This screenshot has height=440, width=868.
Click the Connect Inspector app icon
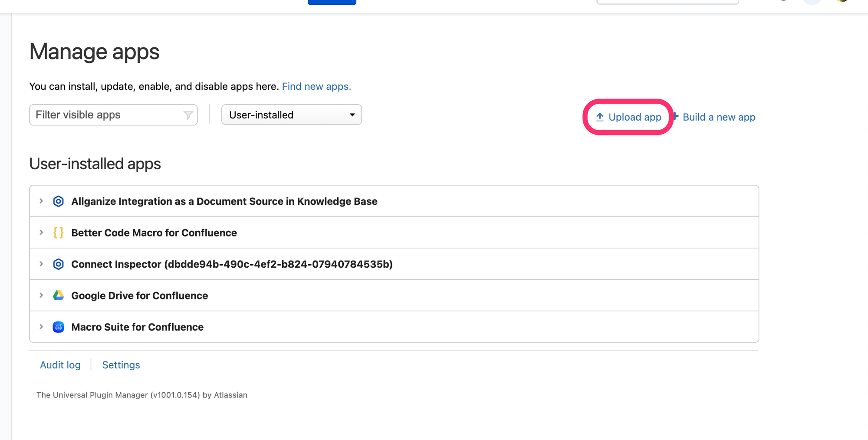(58, 264)
